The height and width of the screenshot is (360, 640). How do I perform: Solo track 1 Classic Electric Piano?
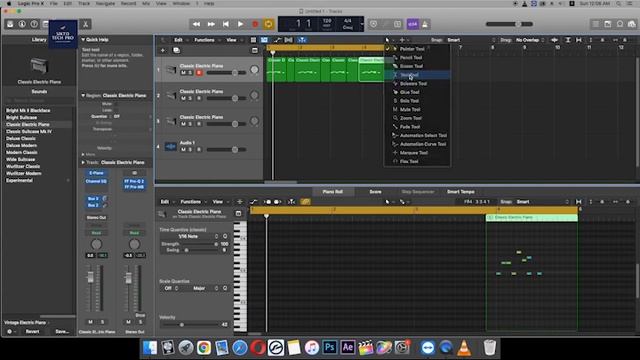[x=191, y=73]
